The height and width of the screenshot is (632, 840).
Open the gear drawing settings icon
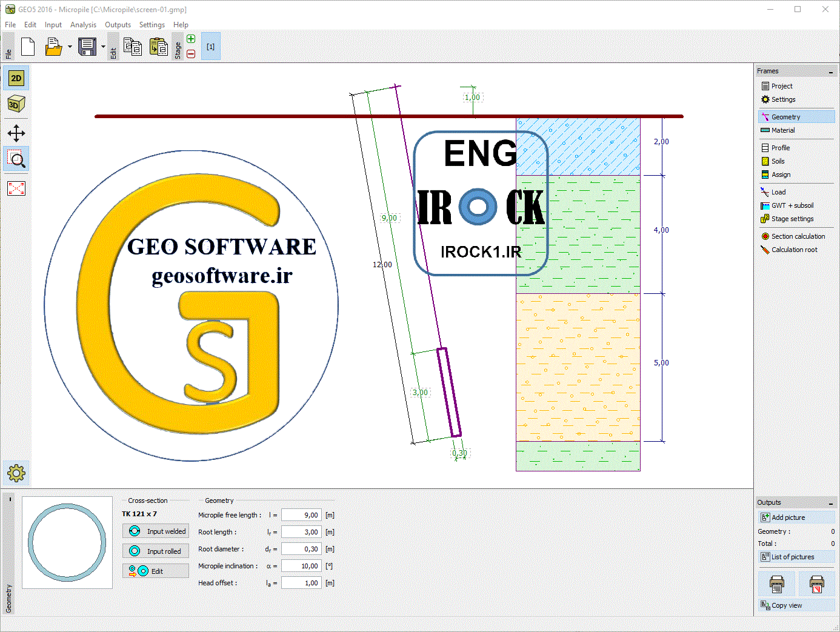click(x=16, y=473)
